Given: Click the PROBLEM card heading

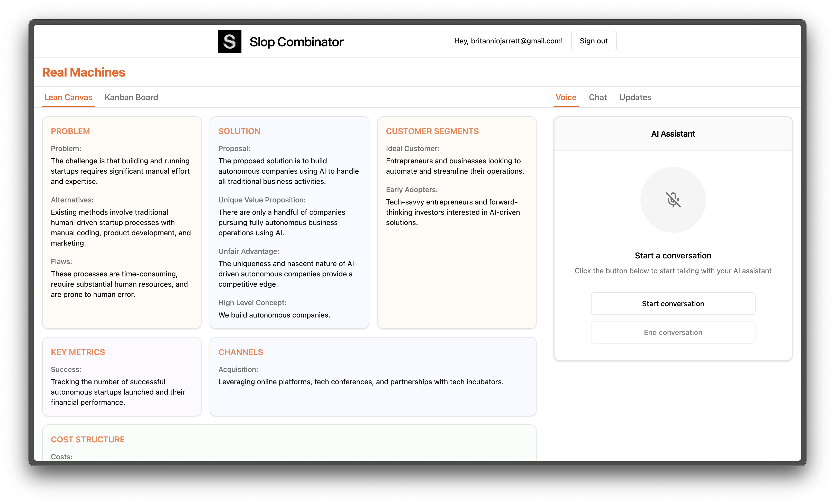Looking at the screenshot, I should (70, 131).
